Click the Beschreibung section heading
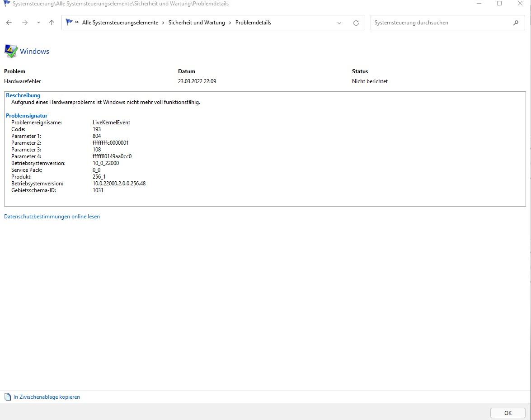Image resolution: width=531 pixels, height=420 pixels. (23, 95)
